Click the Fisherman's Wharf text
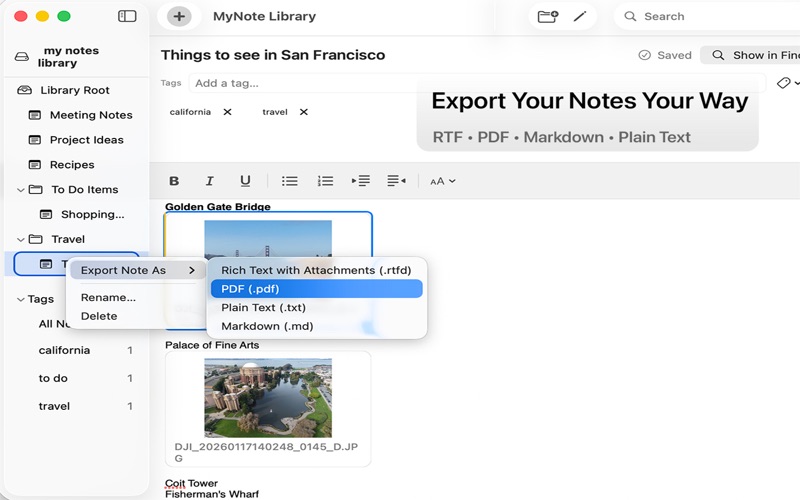Viewport: 800px width, 500px height. tap(212, 494)
